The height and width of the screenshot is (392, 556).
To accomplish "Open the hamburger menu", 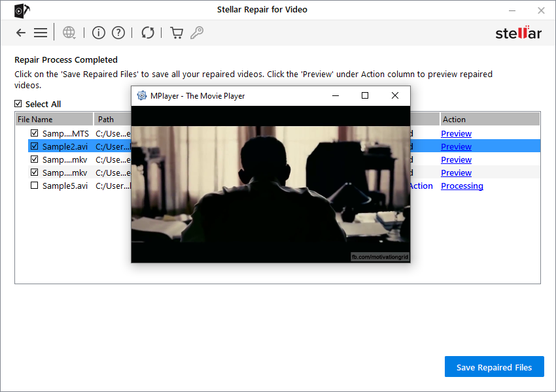I will click(x=41, y=33).
